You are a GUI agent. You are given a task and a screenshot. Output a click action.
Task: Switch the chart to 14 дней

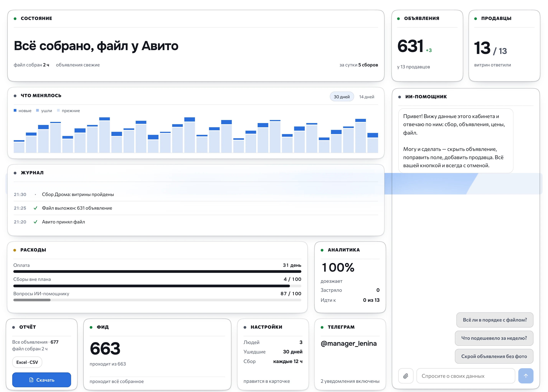(366, 97)
